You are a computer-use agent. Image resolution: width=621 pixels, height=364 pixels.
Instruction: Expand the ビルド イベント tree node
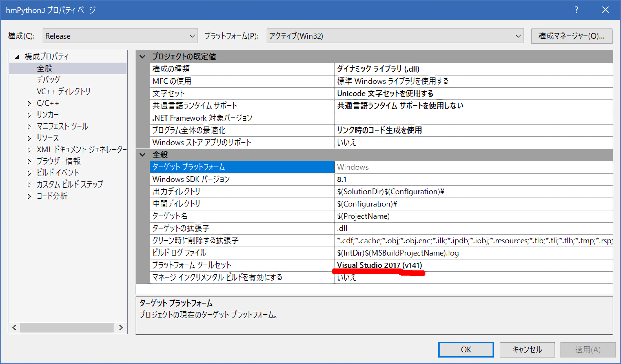29,173
